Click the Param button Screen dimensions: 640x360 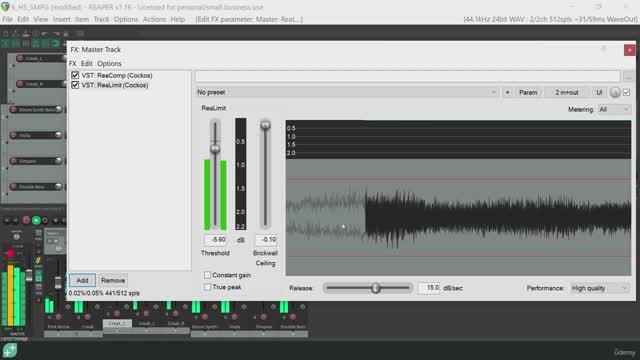528,92
